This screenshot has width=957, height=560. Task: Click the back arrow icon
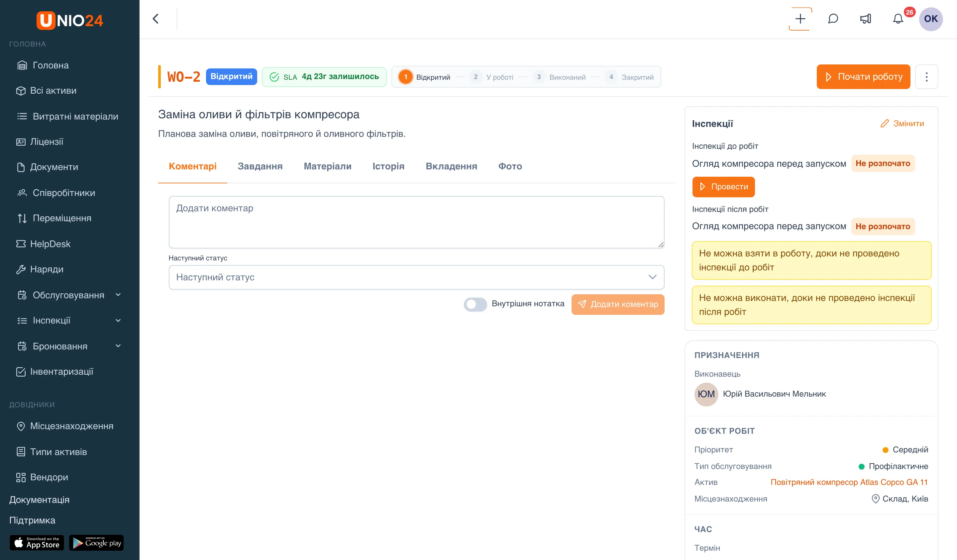pos(156,19)
